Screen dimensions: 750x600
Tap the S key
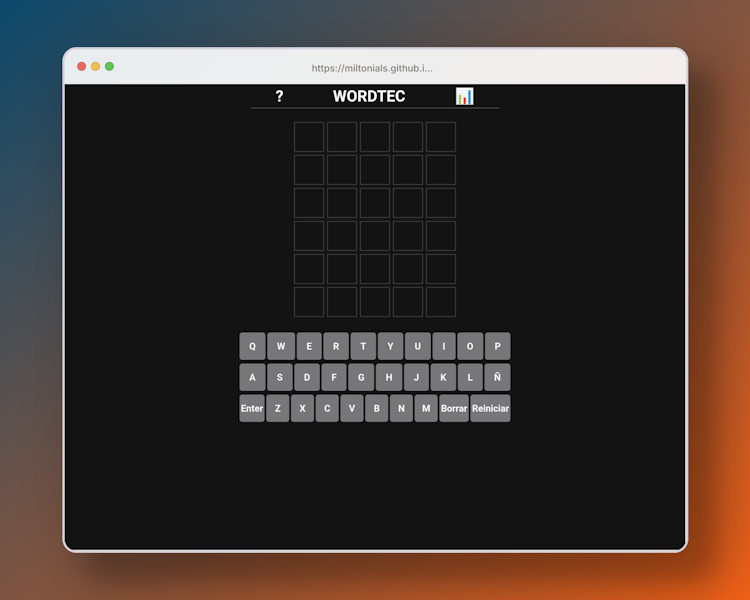(280, 377)
